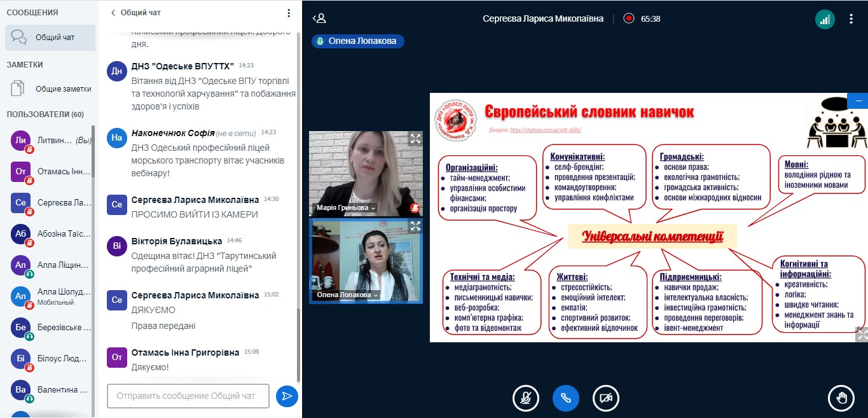Collapse Общий чат with the back chevron
This screenshot has height=418, width=868.
pos(113,13)
